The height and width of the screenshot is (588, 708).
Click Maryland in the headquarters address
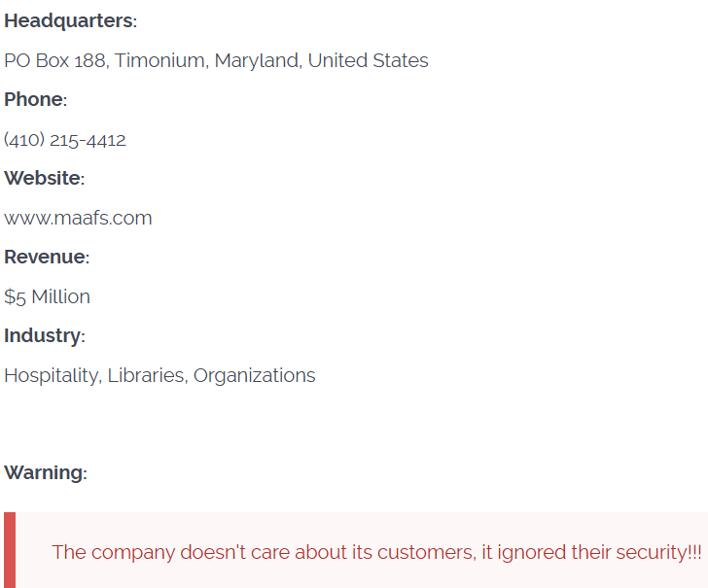[x=256, y=60]
